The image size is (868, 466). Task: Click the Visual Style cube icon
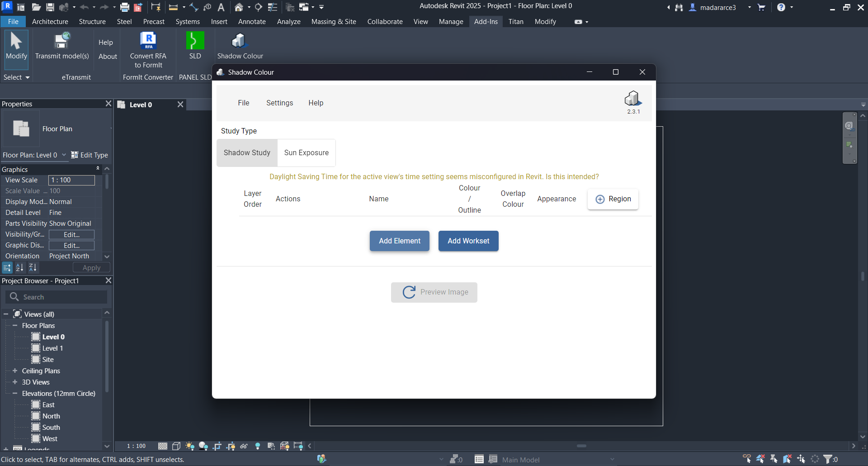point(176,446)
